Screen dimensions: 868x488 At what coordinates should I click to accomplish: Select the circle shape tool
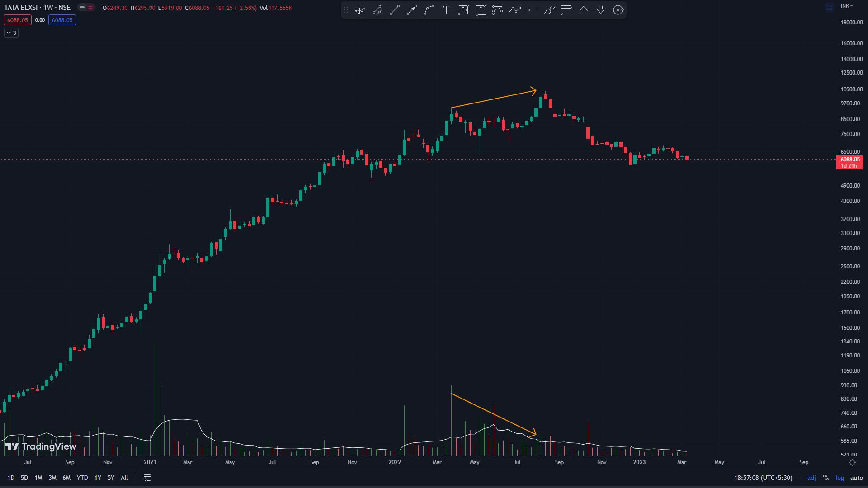618,10
